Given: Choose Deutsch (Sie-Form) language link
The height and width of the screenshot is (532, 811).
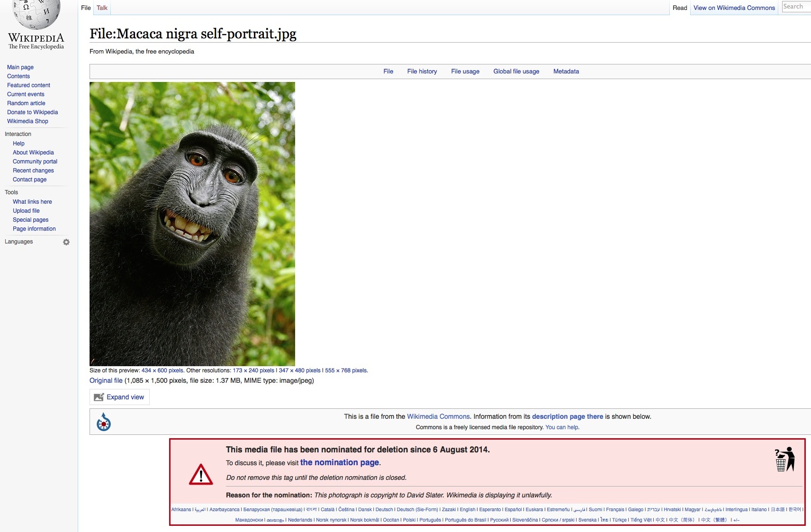Looking at the screenshot, I should tap(417, 510).
